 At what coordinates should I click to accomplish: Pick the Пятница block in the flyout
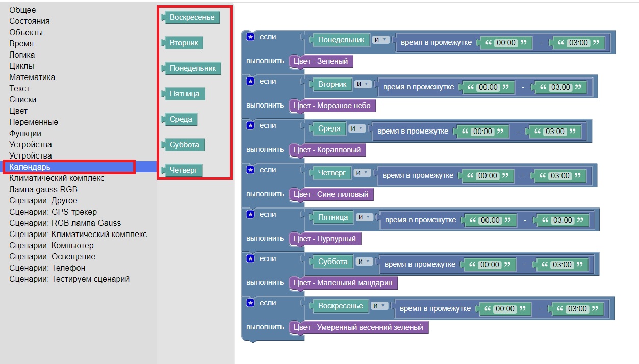pyautogui.click(x=184, y=94)
